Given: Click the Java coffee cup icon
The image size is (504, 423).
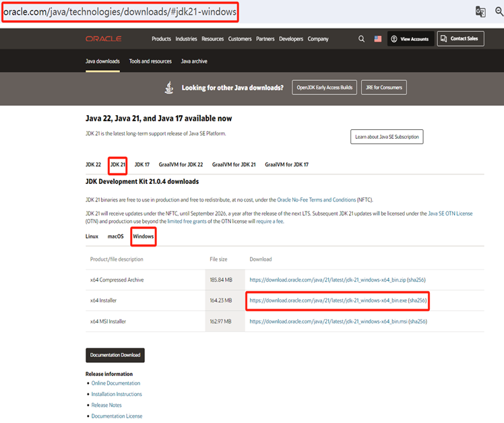Looking at the screenshot, I should (169, 88).
